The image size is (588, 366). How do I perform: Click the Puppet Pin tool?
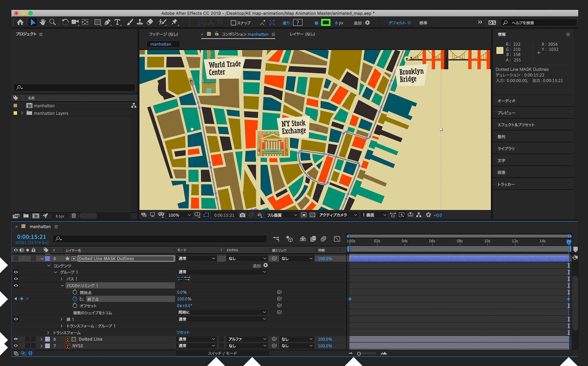(174, 22)
